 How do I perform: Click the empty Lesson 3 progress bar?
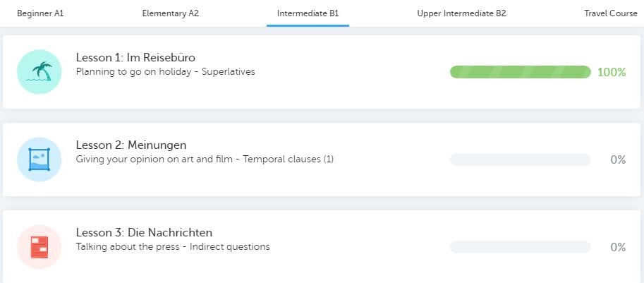520,247
